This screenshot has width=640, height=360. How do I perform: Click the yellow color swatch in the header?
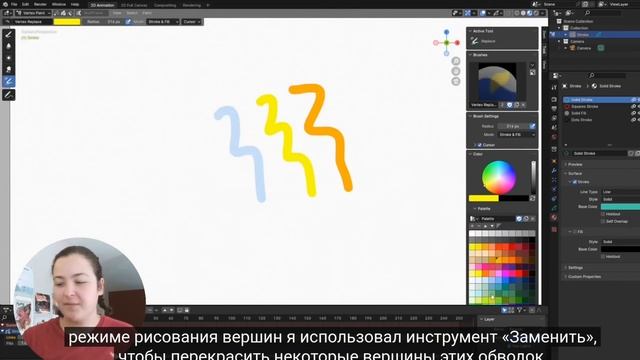tap(67, 22)
